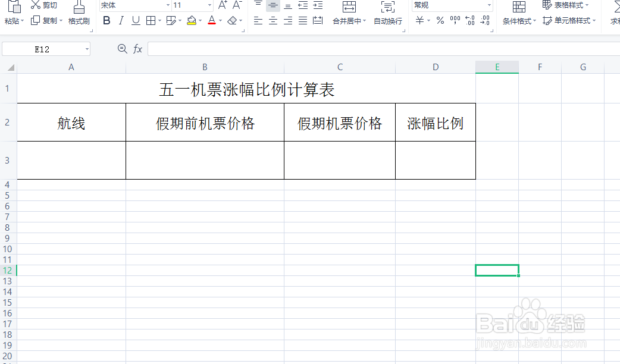Toggle italic formatting

(x=120, y=20)
